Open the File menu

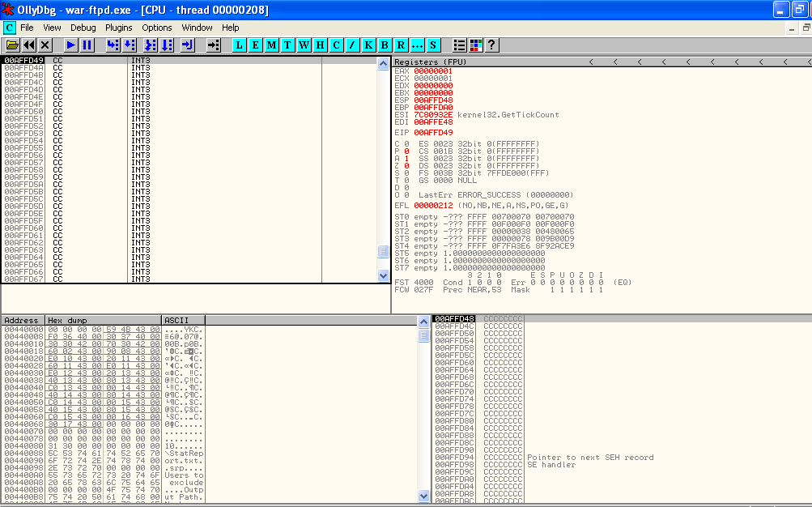coord(27,28)
